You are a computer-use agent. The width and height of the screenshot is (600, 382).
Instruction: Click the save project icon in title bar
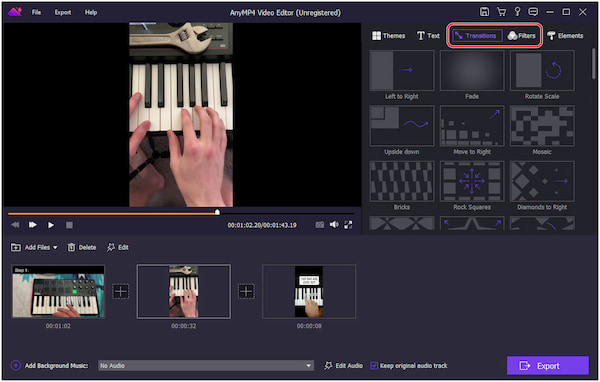point(484,12)
